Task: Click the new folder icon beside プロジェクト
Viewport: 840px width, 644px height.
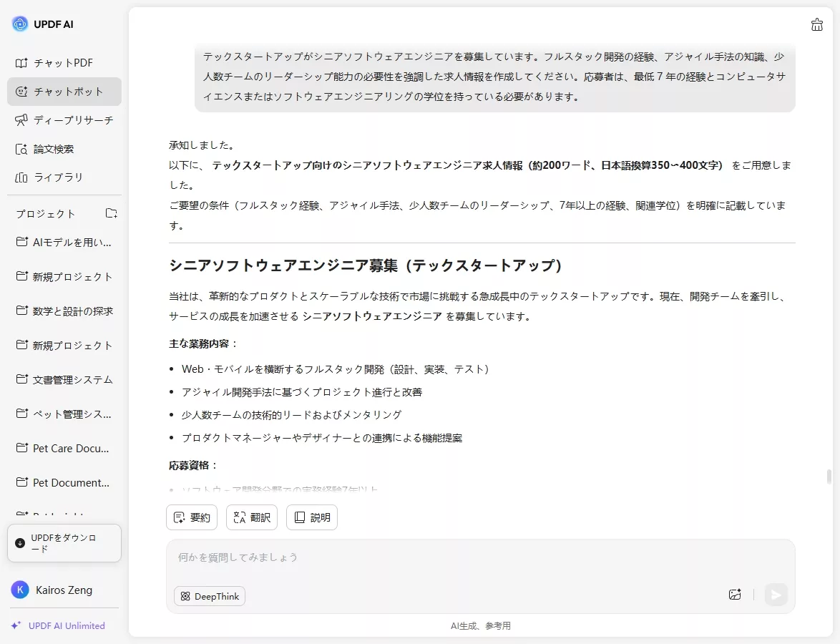Action: [x=111, y=213]
